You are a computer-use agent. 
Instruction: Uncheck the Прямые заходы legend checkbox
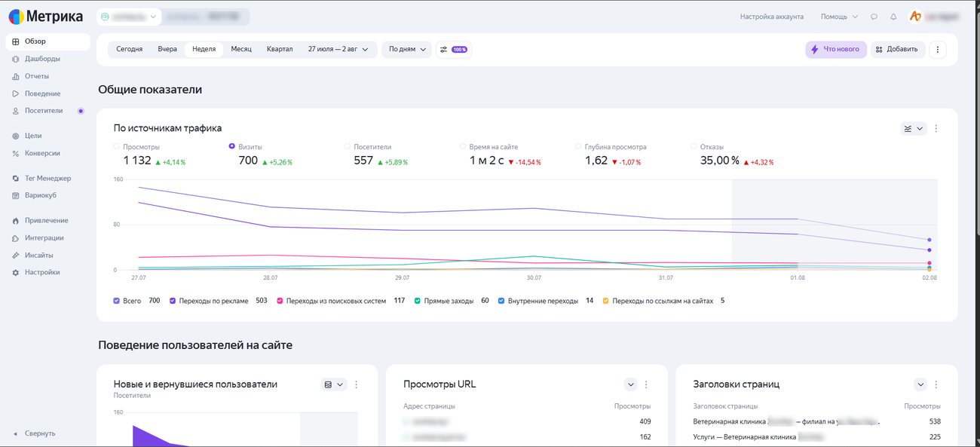[418, 301]
